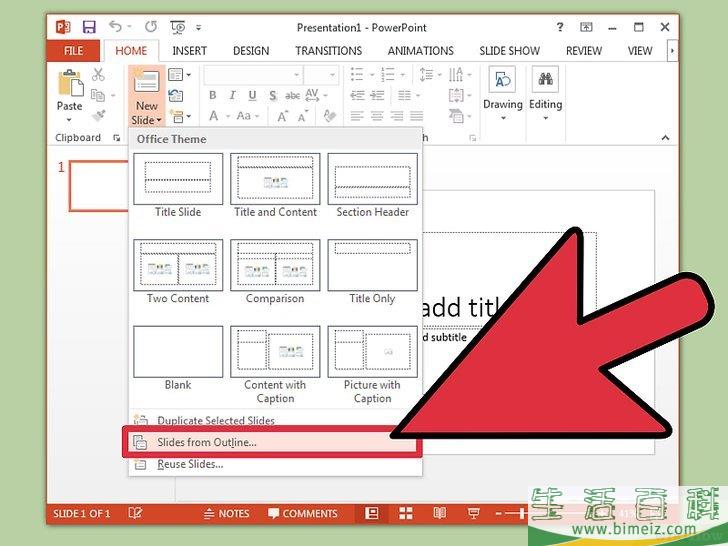Open the INSERT ribbon tab
728x546 pixels.
coord(189,51)
